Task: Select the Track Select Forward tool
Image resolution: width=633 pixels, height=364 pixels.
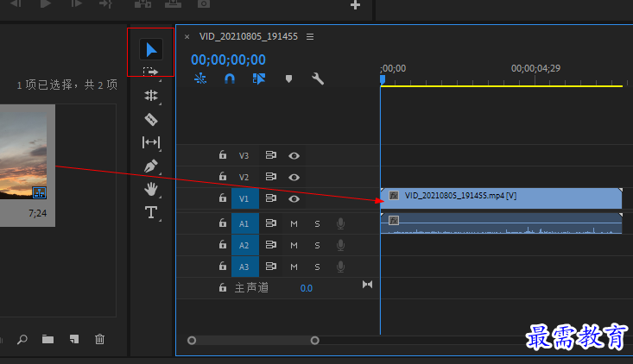Action: tap(150, 72)
